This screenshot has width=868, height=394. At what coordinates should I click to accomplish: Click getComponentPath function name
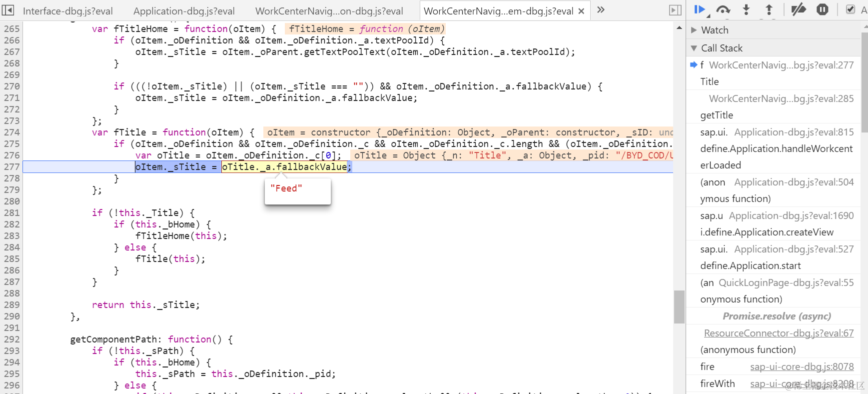[x=113, y=339]
